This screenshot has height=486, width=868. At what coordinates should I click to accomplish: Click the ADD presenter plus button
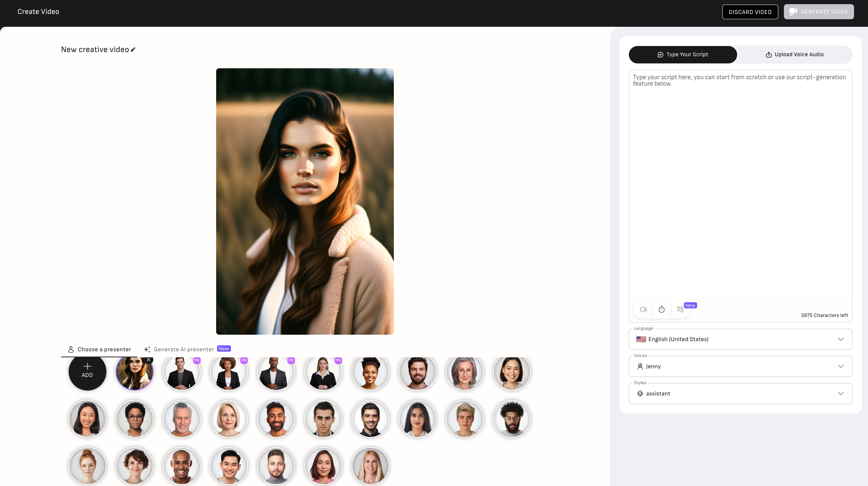[87, 371]
